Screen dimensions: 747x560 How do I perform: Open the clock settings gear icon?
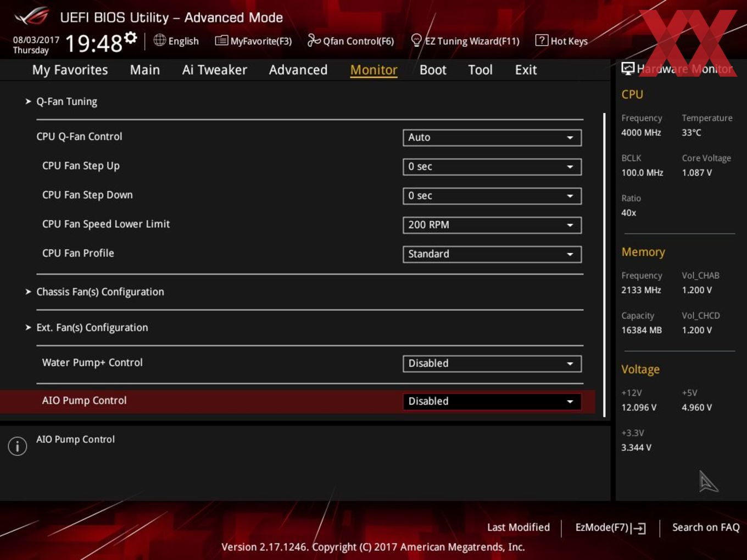pyautogui.click(x=131, y=37)
